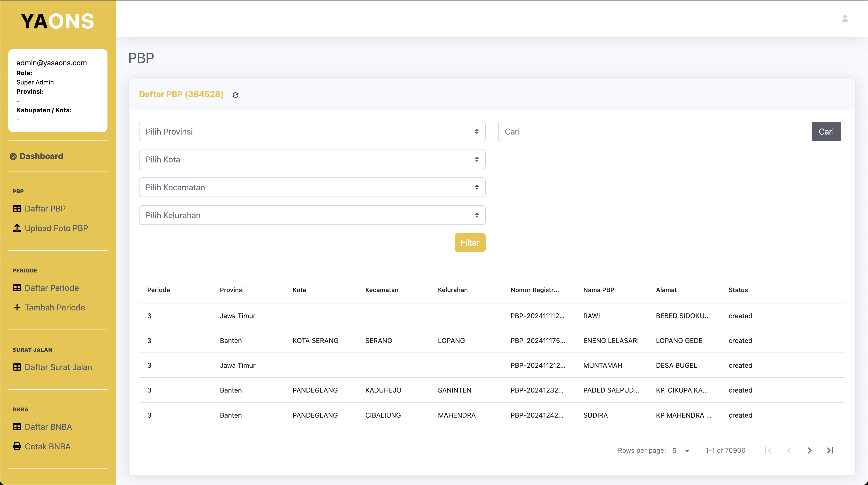The height and width of the screenshot is (485, 868).
Task: Click the Daftar BNBA table icon
Action: click(17, 426)
